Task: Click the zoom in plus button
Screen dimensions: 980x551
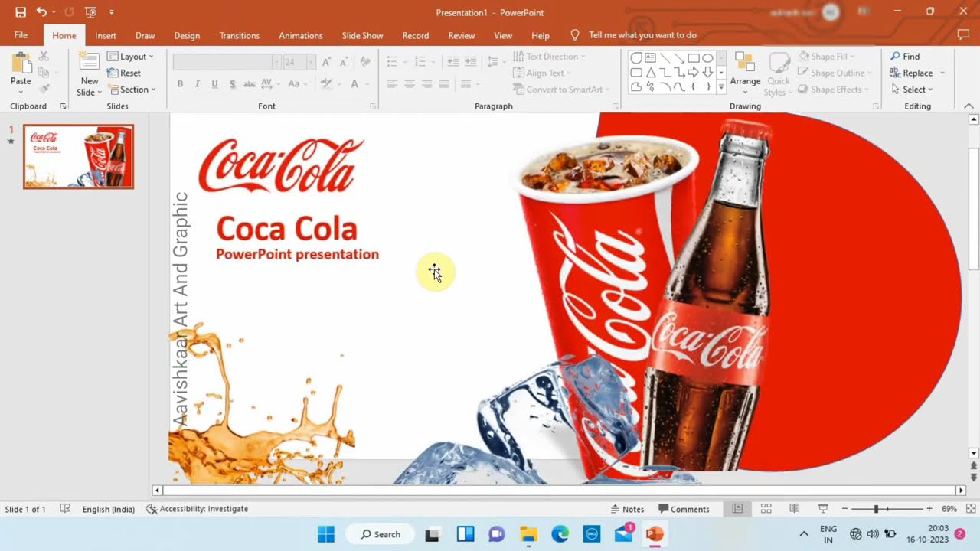Action: tap(929, 509)
